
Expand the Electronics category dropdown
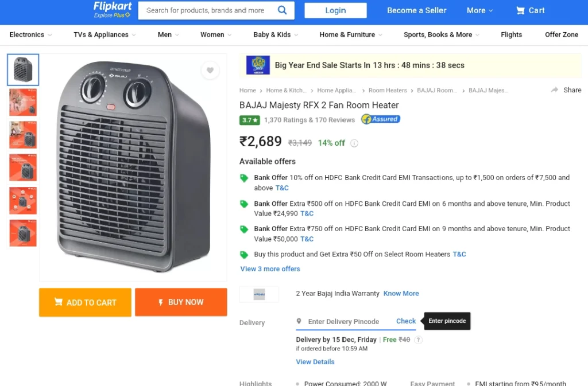tap(30, 35)
